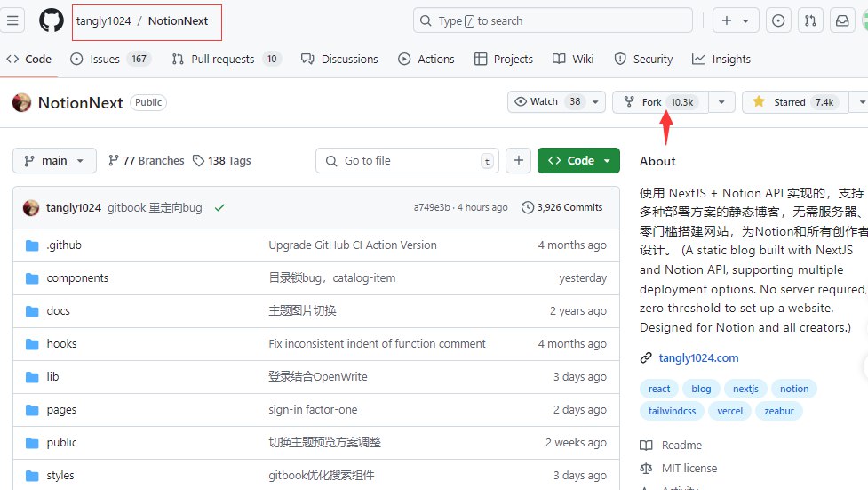The height and width of the screenshot is (490, 868).
Task: Expand the Watch options dropdown arrow
Action: click(595, 102)
